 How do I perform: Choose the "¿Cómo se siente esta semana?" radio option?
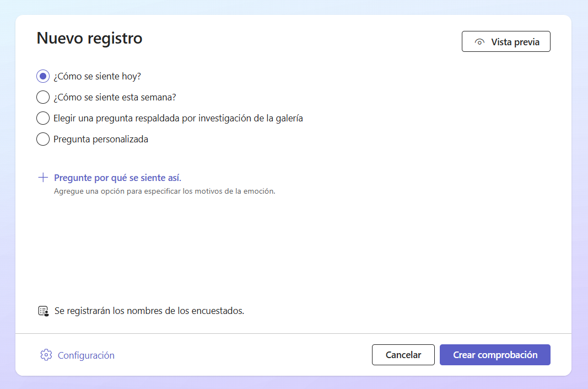tap(43, 97)
